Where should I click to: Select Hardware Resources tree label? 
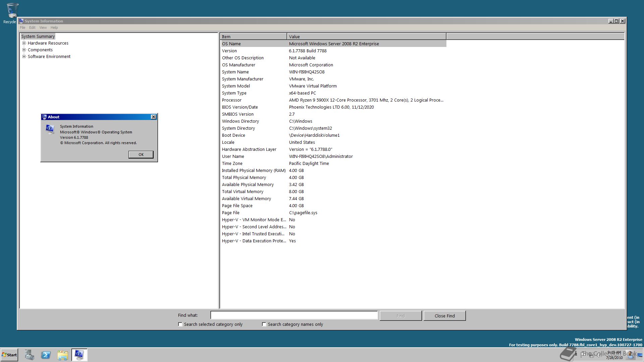coord(48,43)
